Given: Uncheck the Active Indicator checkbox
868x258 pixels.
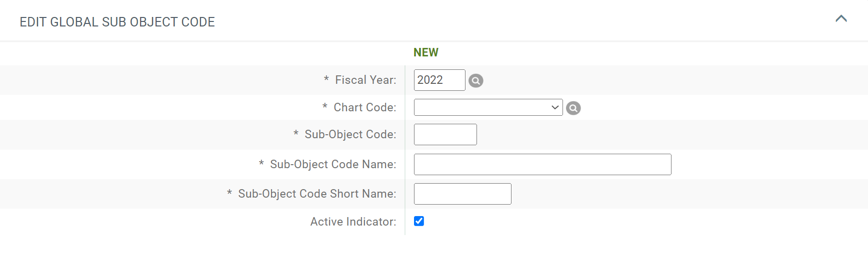Looking at the screenshot, I should coord(419,221).
